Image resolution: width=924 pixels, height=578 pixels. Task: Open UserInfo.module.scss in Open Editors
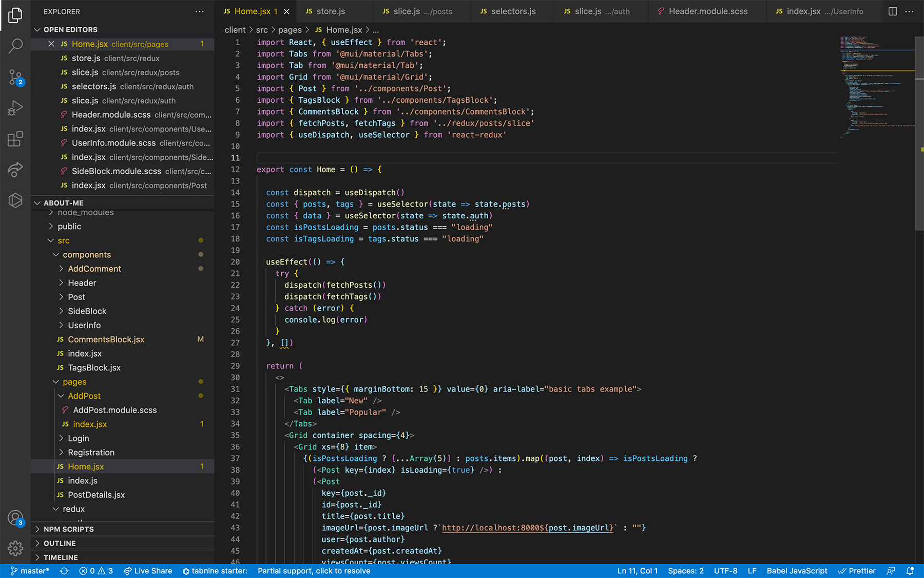(123, 143)
